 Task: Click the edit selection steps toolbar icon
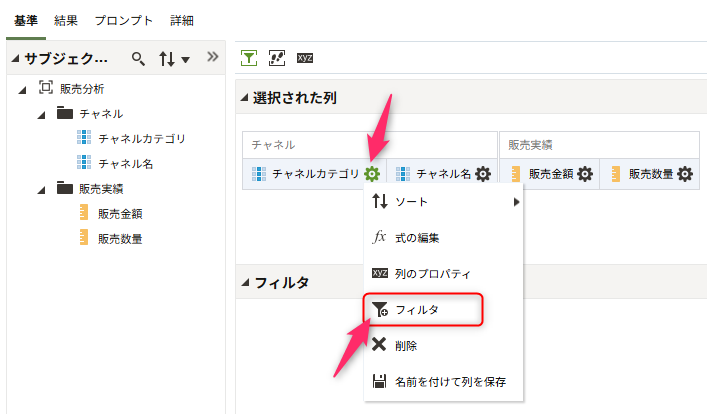[277, 58]
